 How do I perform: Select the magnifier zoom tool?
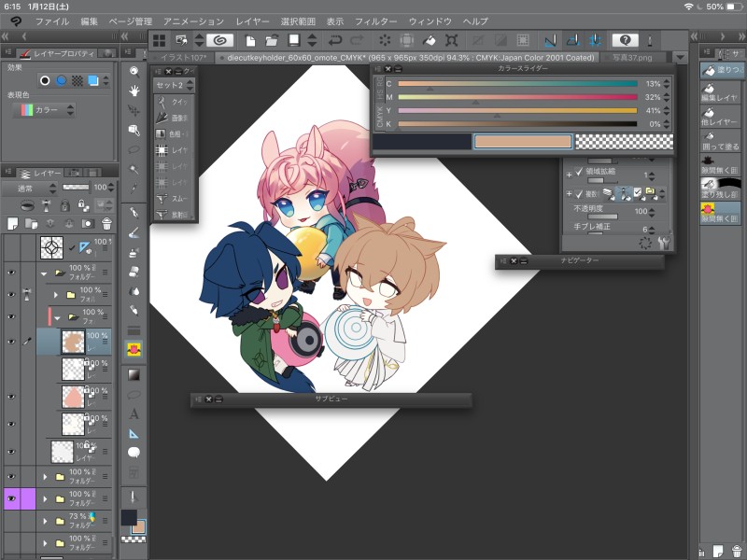point(134,72)
